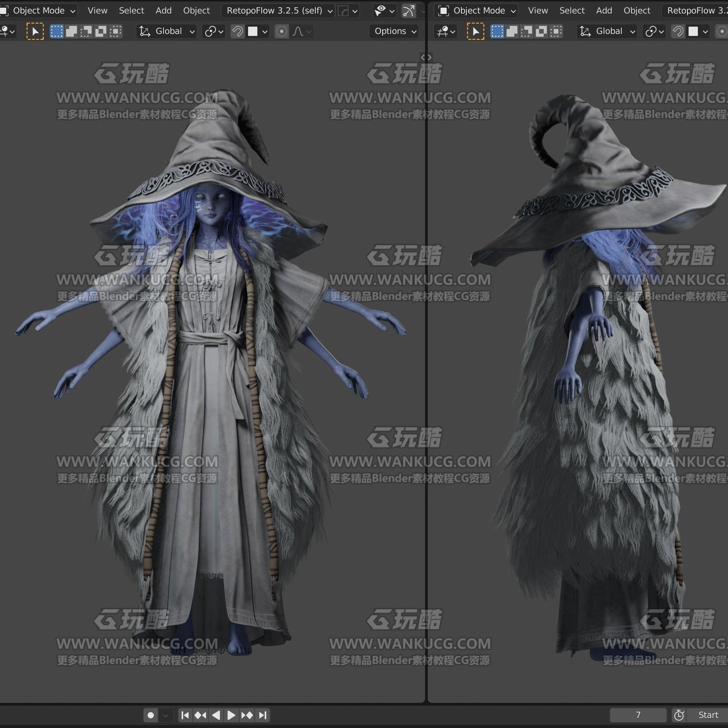
Task: Choose Set new selection mode in right viewport
Action: (497, 31)
